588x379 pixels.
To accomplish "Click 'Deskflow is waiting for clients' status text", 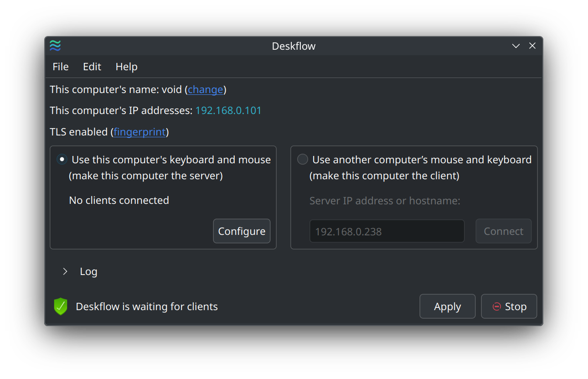I will 147,306.
